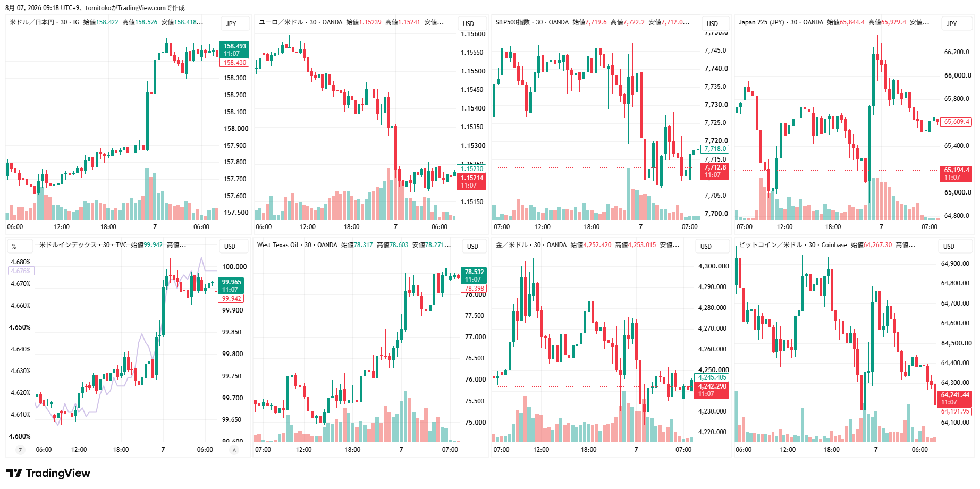Open USD currency selector on West Texas Oil chart

click(x=472, y=247)
